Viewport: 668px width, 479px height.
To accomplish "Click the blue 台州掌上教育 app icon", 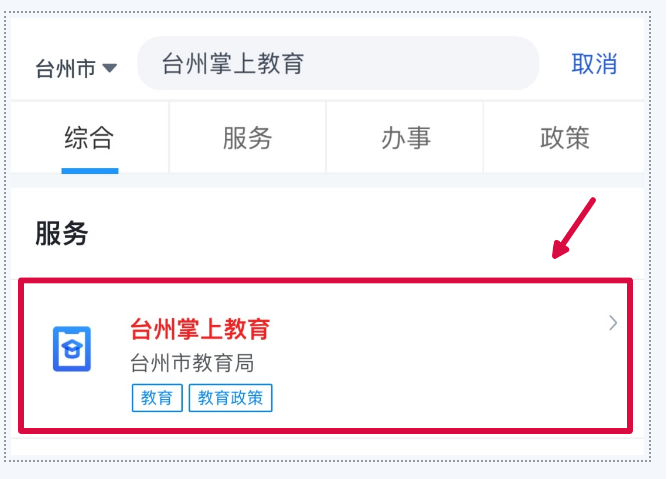I will pos(72,348).
